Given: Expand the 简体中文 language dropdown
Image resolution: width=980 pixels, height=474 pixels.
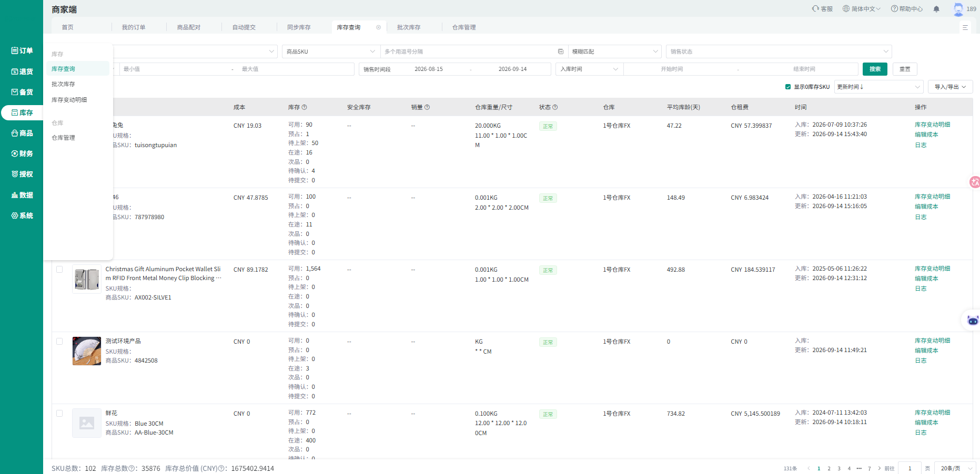Looking at the screenshot, I should pos(862,8).
